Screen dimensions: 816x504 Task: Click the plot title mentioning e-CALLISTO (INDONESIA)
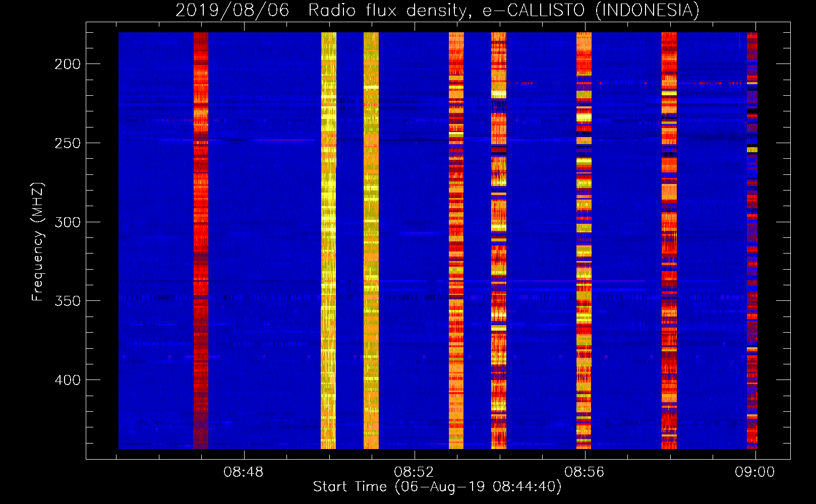tap(437, 10)
